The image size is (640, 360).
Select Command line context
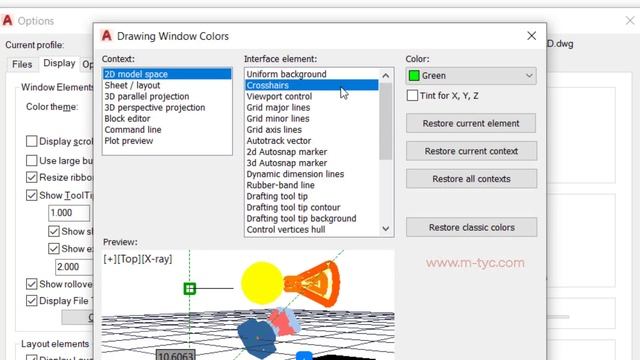[x=167, y=129]
